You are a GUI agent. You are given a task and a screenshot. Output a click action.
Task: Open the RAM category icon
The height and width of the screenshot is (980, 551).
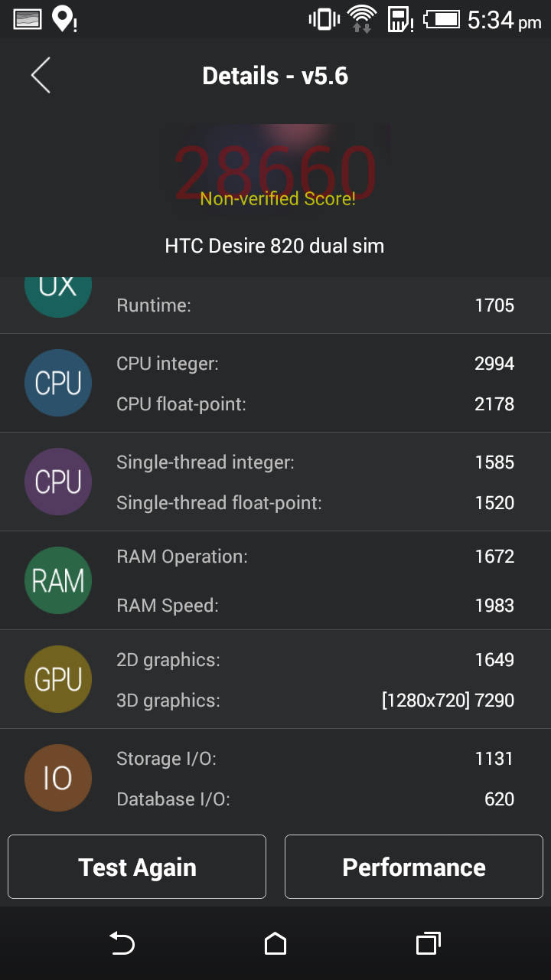(x=58, y=580)
